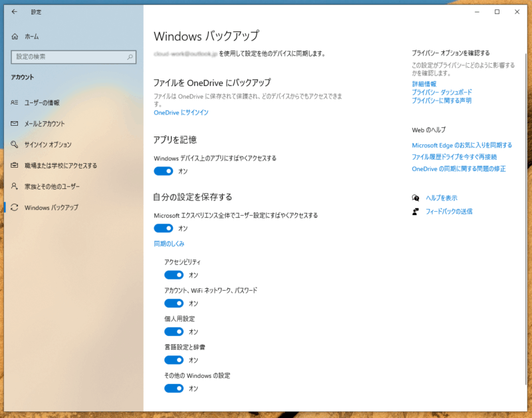Click the ホーム home icon
Screen dimensions: 532x418
click(15, 37)
